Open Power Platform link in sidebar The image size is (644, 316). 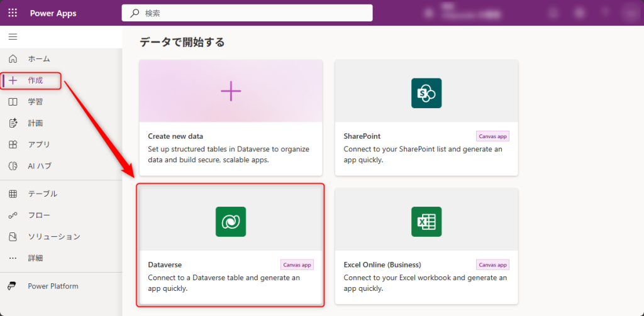pos(53,286)
